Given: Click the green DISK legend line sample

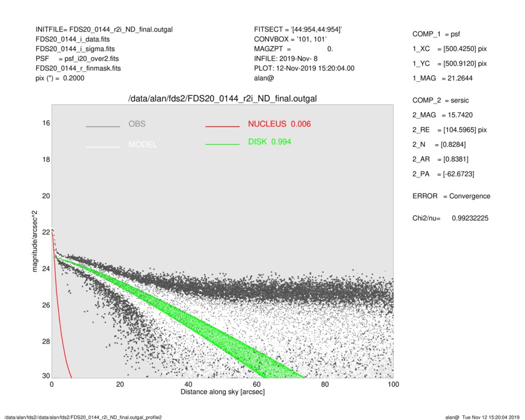Looking at the screenshot, I should coord(222,144).
